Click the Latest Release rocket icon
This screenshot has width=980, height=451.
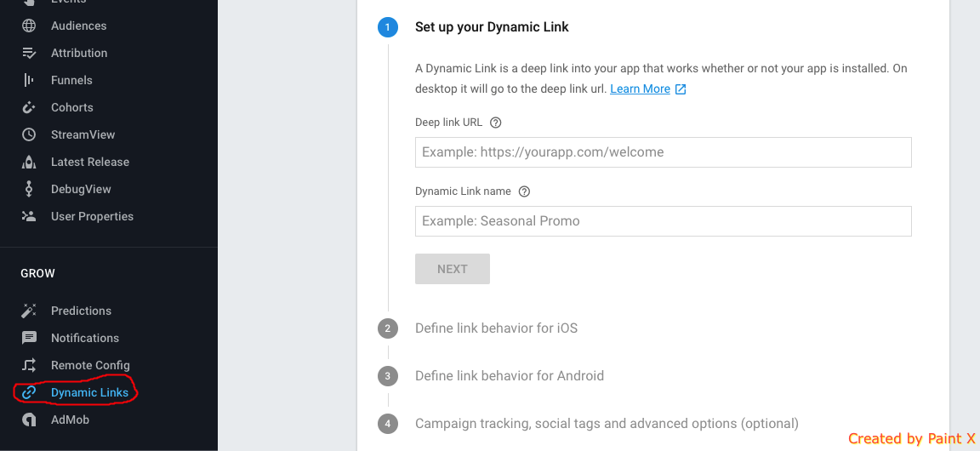click(x=29, y=162)
